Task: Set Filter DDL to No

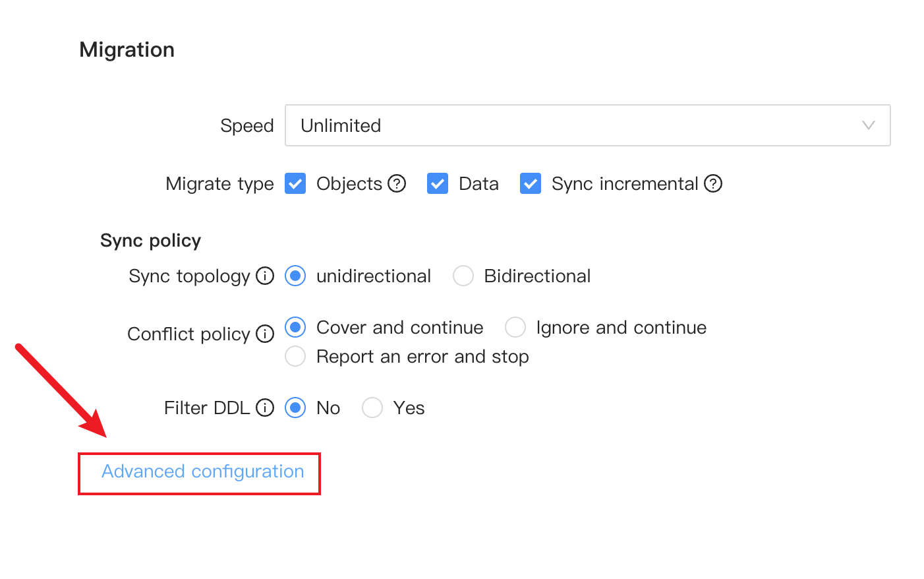Action: (x=295, y=408)
